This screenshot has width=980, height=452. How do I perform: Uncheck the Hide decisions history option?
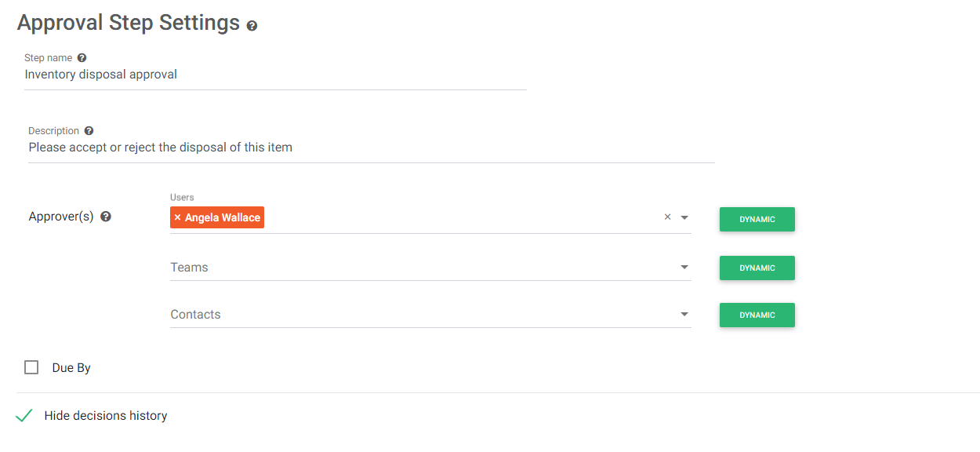24,415
